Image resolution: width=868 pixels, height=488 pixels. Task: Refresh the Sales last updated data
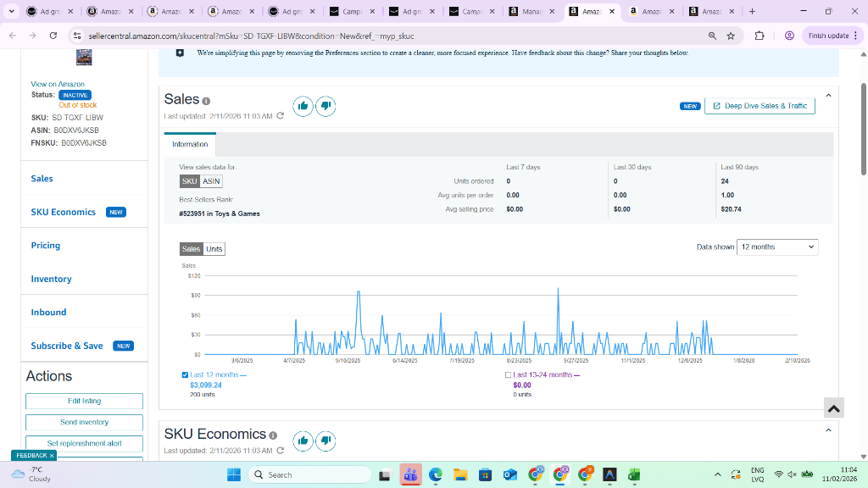(x=280, y=115)
